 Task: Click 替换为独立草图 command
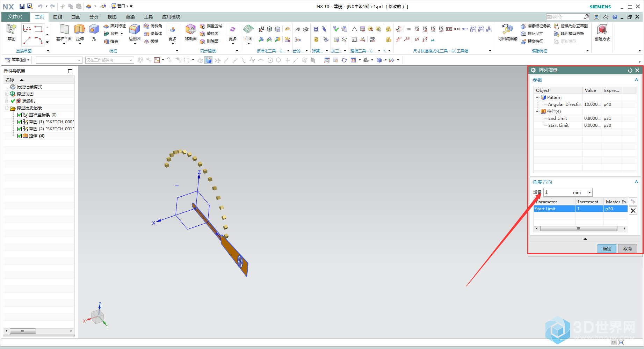point(571,26)
